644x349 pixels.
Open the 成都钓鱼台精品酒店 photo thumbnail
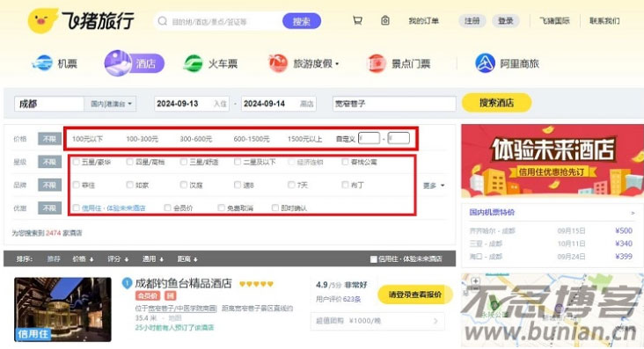pos(62,309)
